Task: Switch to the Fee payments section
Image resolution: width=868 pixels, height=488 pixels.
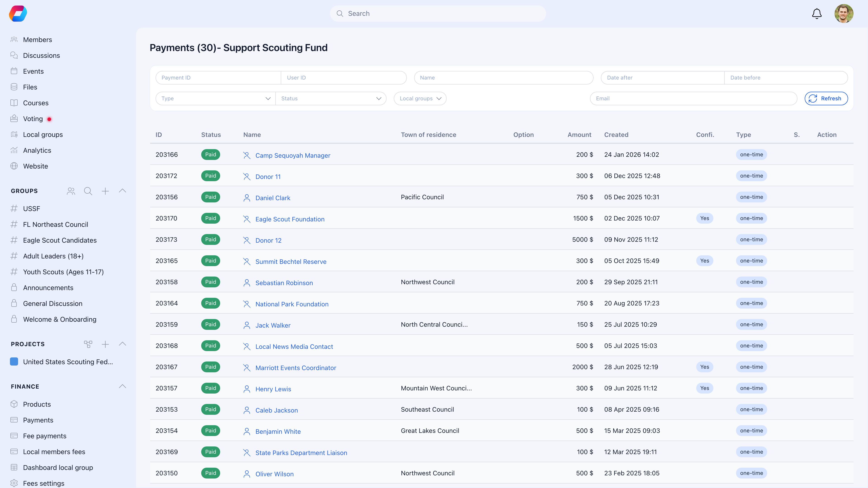Action: tap(45, 435)
